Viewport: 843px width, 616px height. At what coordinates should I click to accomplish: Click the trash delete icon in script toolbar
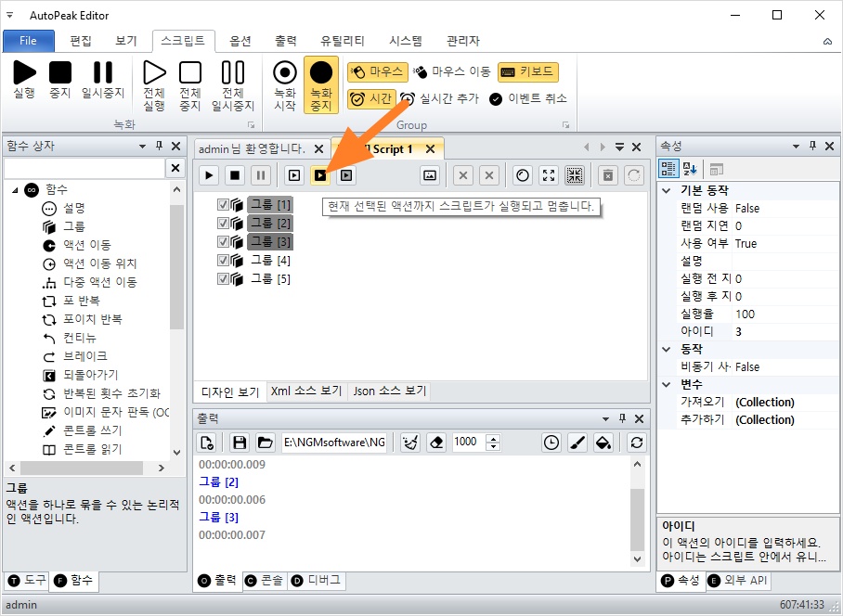(x=608, y=175)
